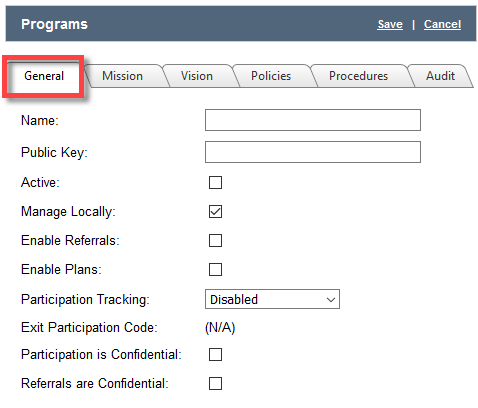Click into the Public Key field
478x408 pixels.
click(x=313, y=152)
